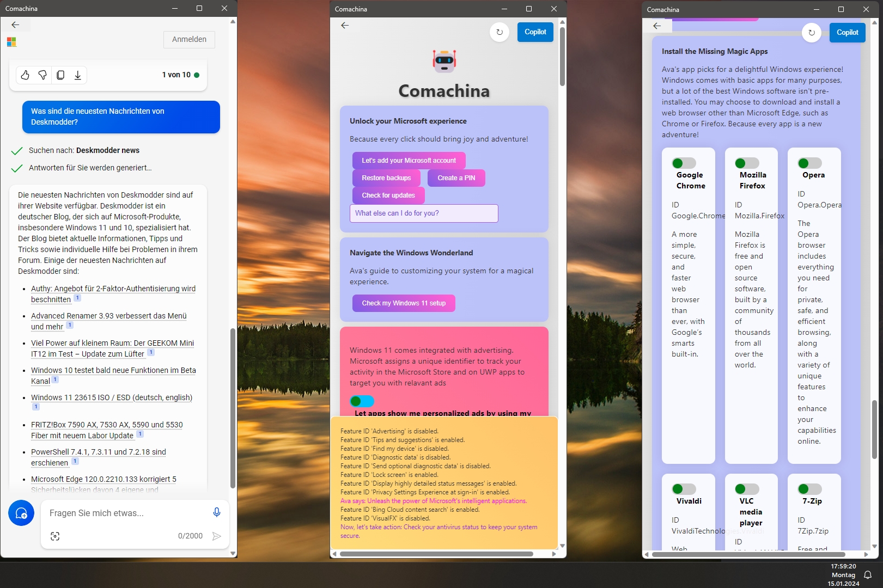Click scroll-up arrow in left window scrollbar

[233, 22]
